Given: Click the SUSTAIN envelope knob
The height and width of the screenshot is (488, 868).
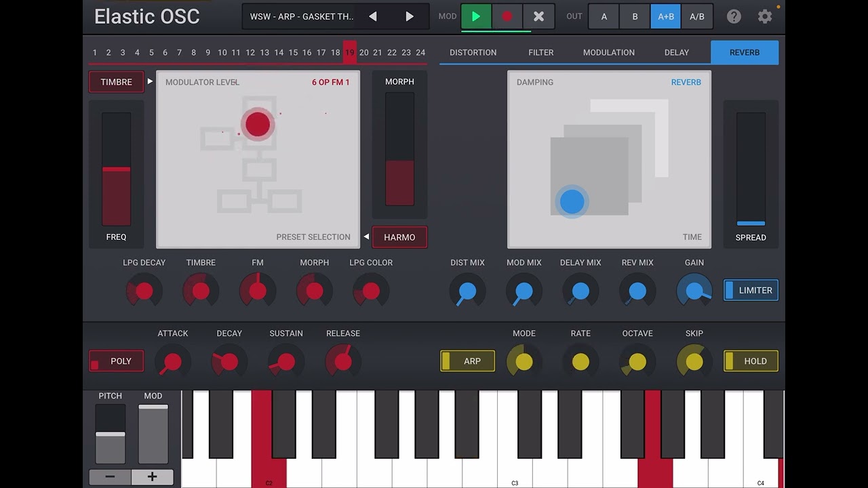Looking at the screenshot, I should tap(286, 362).
